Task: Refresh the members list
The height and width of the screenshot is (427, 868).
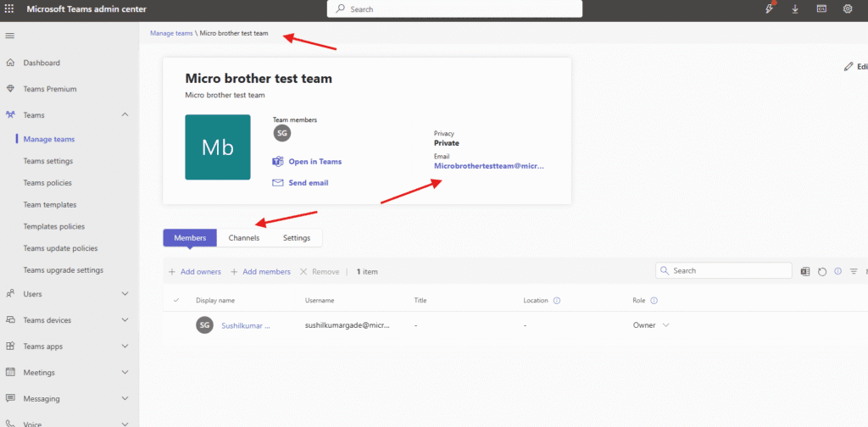Action: (821, 271)
